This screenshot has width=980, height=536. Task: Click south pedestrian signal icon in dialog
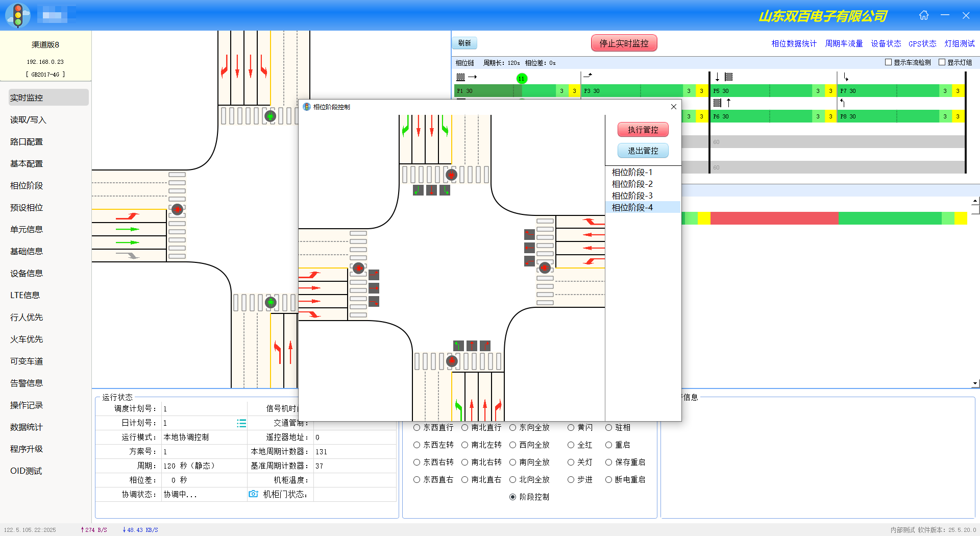pos(452,361)
